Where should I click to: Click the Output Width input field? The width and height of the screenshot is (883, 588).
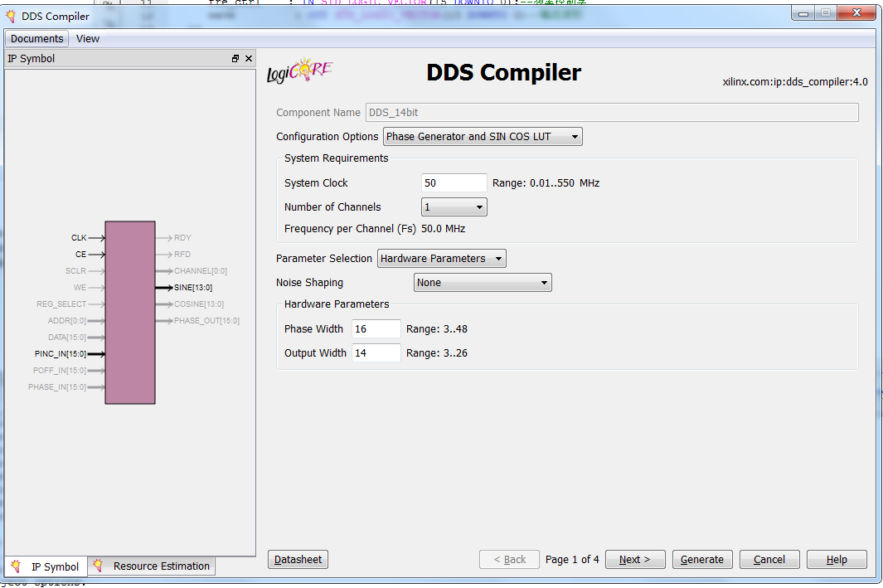376,353
